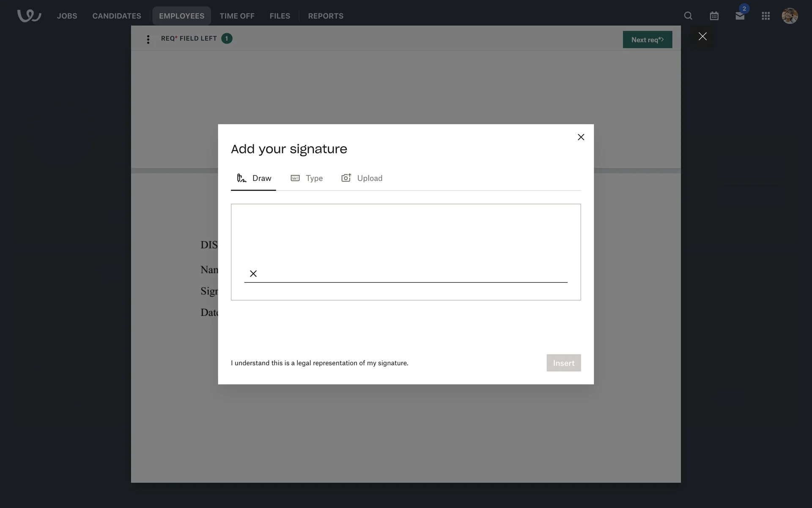Open the three-dot document options menu
This screenshot has height=508, width=812.
(x=148, y=39)
